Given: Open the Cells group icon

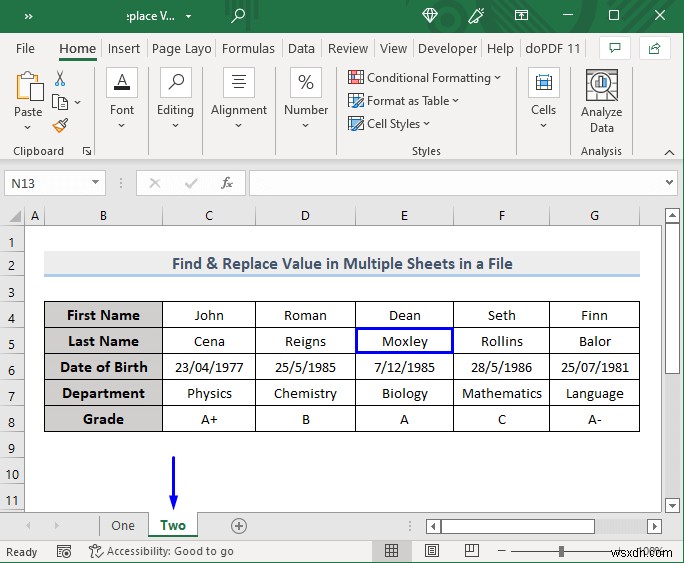Looking at the screenshot, I should pos(544,82).
